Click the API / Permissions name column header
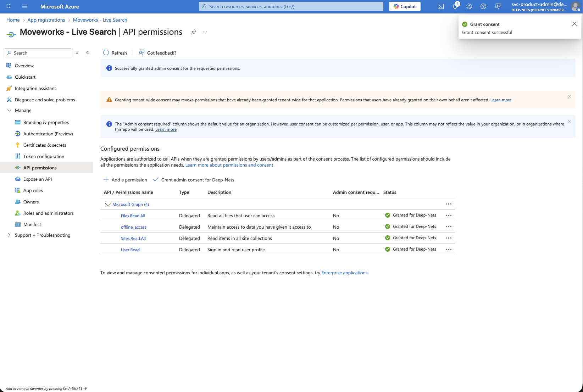The width and height of the screenshot is (583, 392). tap(128, 192)
